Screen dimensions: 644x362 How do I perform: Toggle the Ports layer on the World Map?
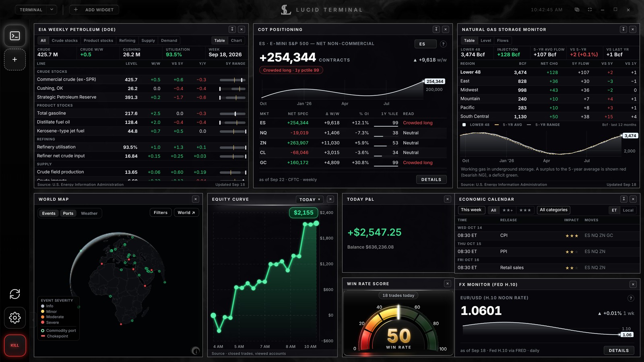68,213
